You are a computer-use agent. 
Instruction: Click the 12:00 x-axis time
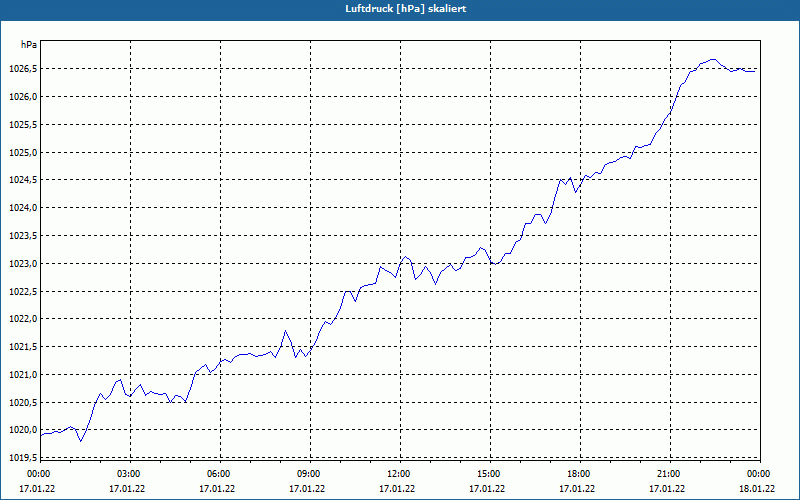[x=398, y=474]
